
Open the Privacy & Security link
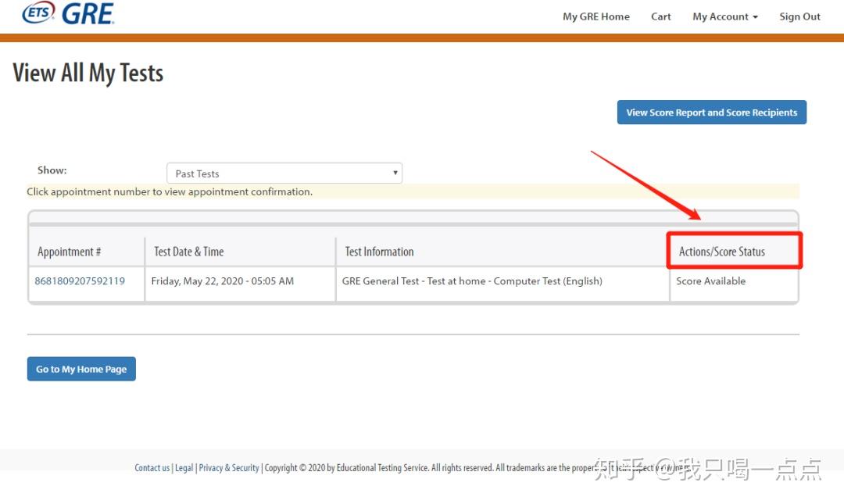point(229,468)
